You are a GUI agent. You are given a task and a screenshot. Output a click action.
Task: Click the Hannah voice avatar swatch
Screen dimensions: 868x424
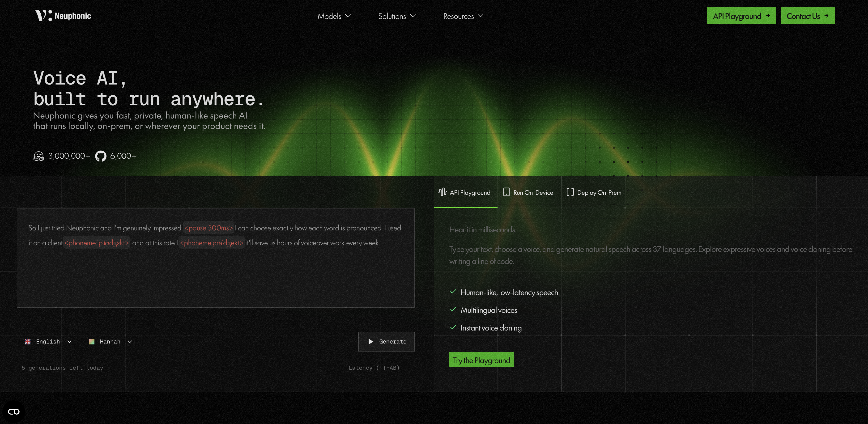(91, 342)
